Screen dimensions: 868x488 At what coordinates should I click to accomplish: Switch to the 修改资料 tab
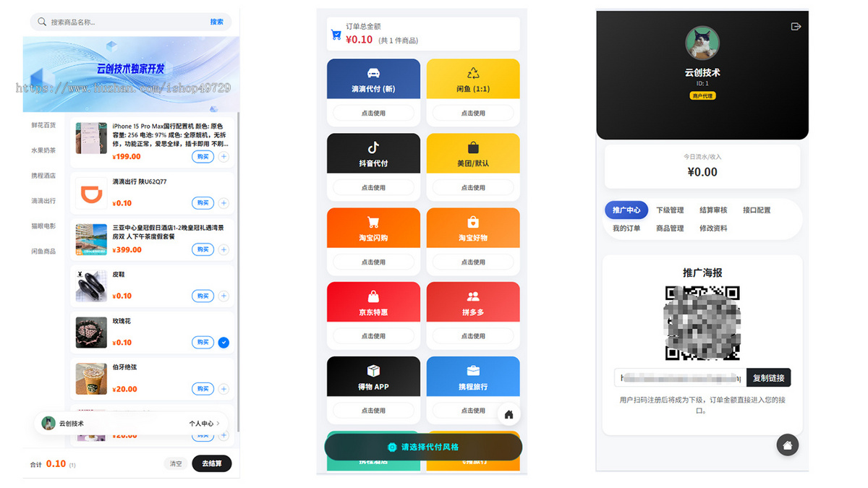713,228
